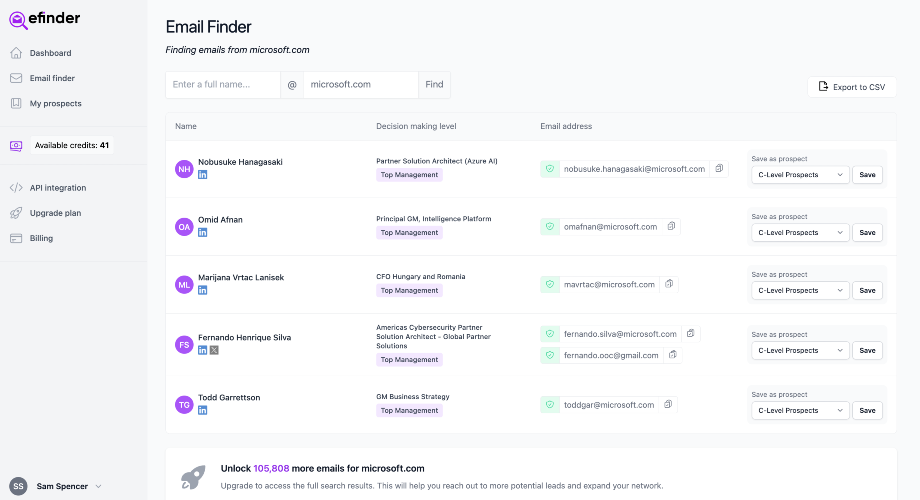Save Todd Garrettson as prospect
The image size is (920, 500).
tap(867, 410)
